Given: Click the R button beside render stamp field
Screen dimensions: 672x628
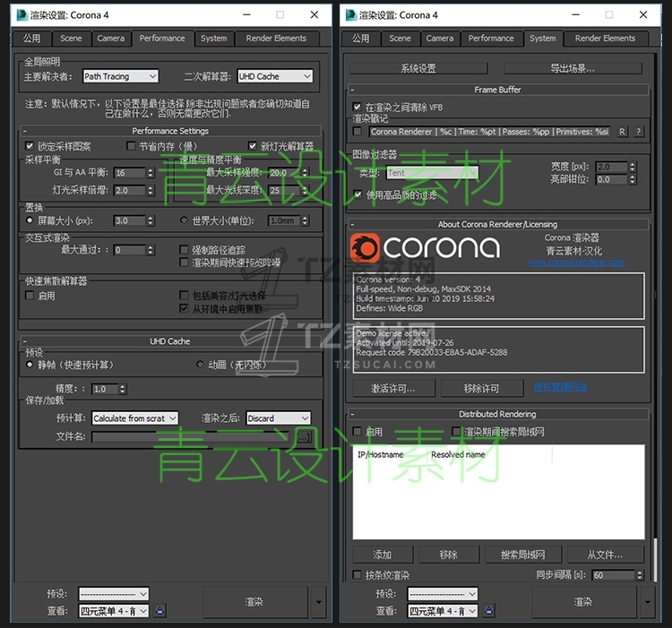Looking at the screenshot, I should [622, 132].
